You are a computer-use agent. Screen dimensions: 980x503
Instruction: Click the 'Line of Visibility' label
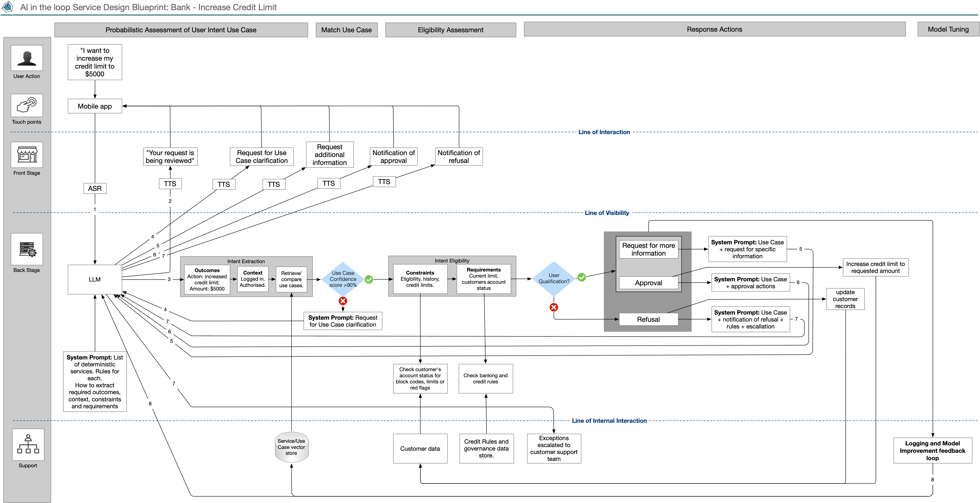(607, 213)
